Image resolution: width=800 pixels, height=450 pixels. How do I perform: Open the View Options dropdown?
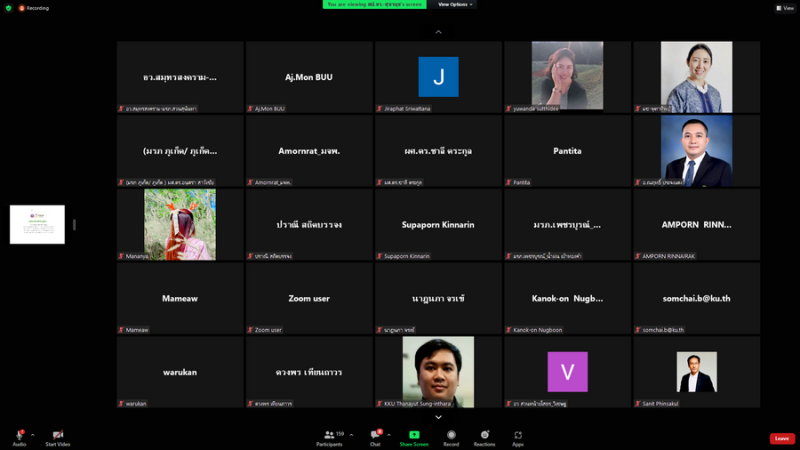click(454, 4)
